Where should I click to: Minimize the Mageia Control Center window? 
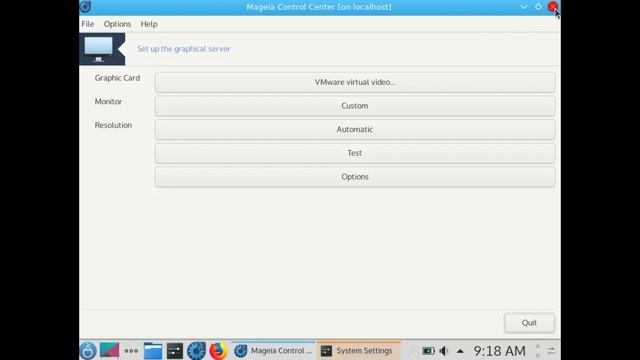point(524,7)
